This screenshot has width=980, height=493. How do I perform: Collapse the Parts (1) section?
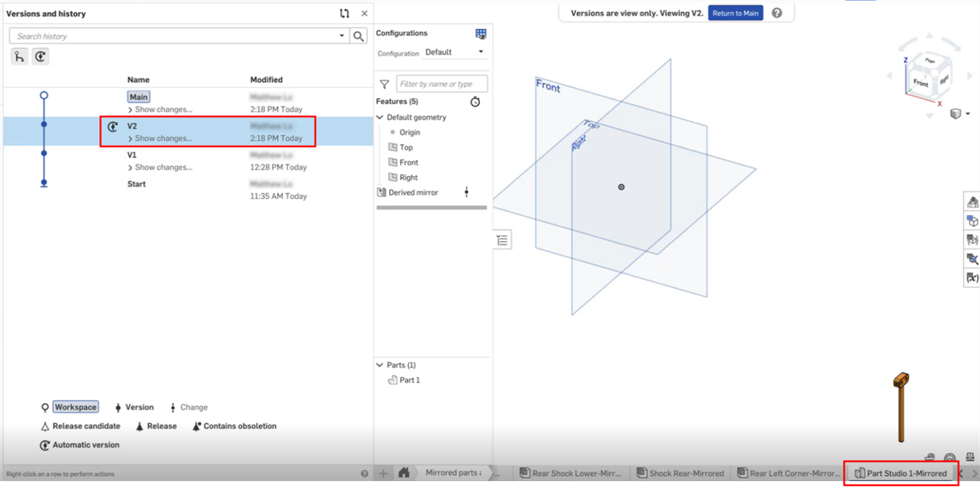tap(381, 365)
